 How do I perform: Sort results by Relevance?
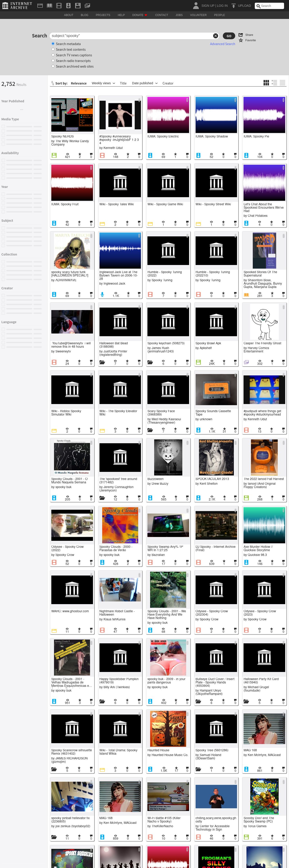pyautogui.click(x=79, y=83)
